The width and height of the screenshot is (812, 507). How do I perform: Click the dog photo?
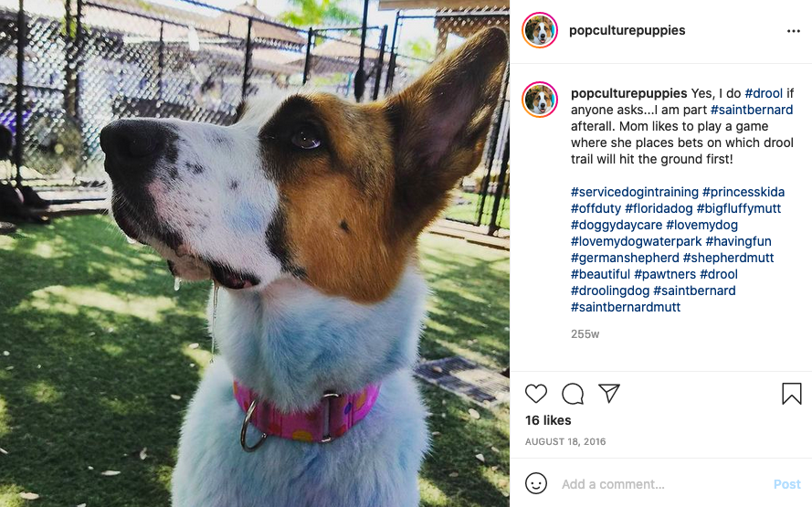click(255, 254)
